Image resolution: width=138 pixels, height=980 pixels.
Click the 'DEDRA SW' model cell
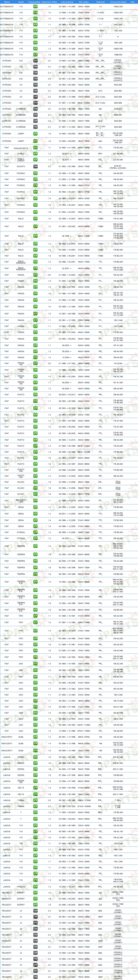tap(21, 781)
